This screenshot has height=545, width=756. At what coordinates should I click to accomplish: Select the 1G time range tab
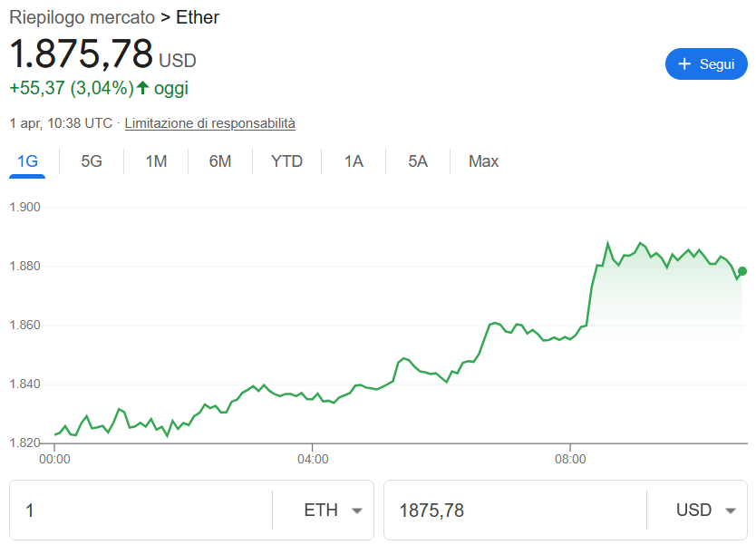coord(28,161)
